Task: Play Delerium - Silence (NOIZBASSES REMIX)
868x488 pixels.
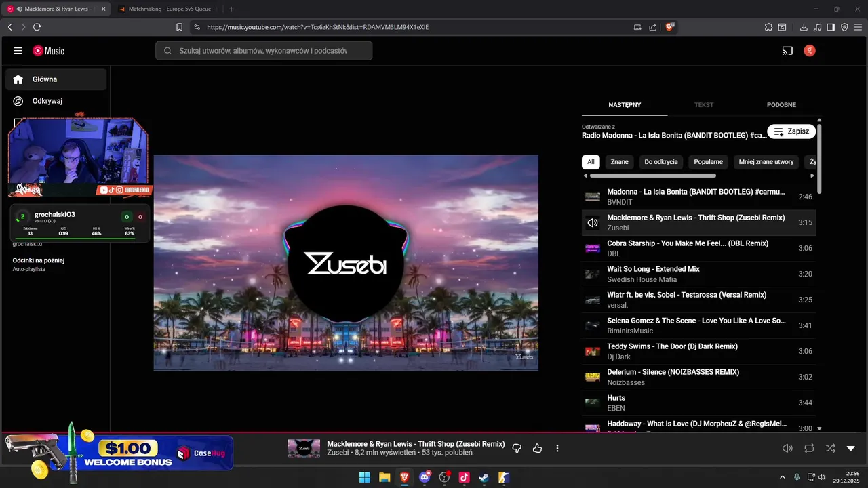Action: coord(698,377)
